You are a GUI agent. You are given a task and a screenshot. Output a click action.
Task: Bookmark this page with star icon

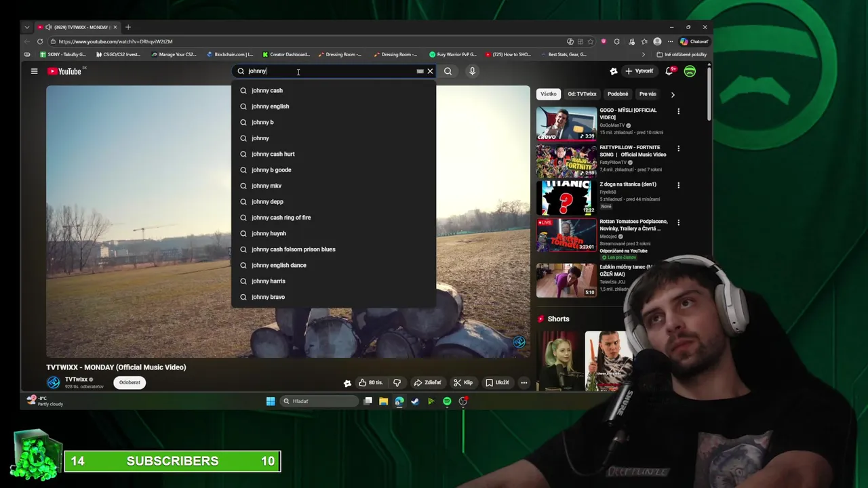[x=591, y=41]
